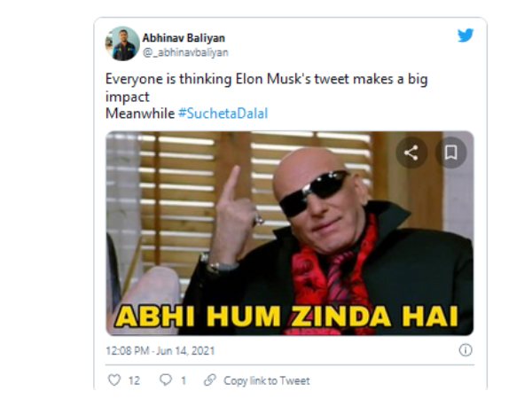Click the like count of 12
The image size is (532, 399).
pyautogui.click(x=134, y=380)
